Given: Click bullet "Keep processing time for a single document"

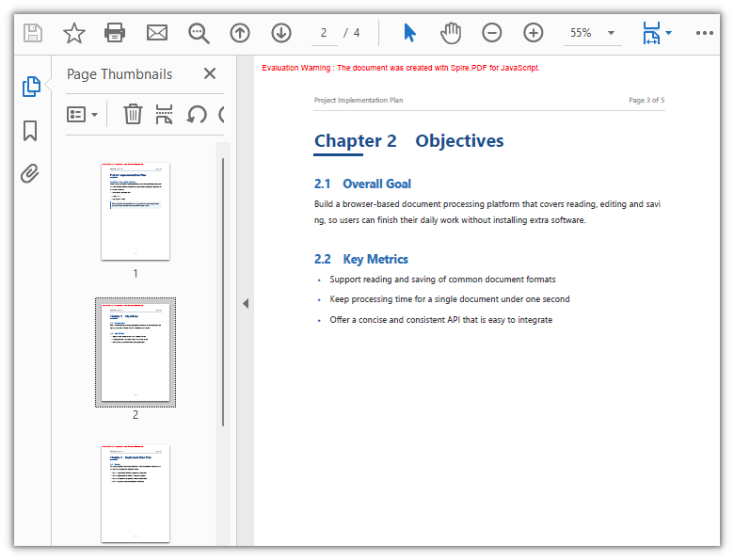Looking at the screenshot, I should pos(450,299).
